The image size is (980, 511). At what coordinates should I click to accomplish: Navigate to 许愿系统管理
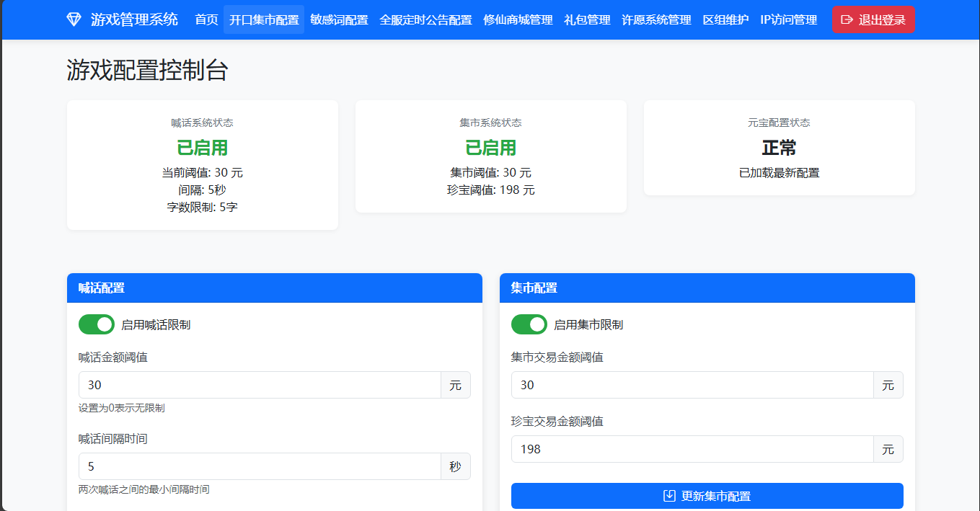655,19
